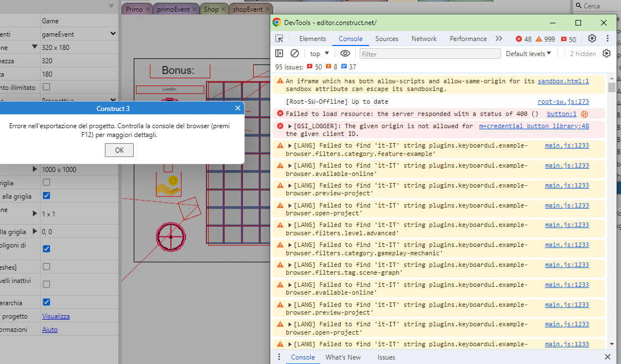Click the blue issues message icon showing 37
This screenshot has height=364, width=621.
click(x=344, y=67)
